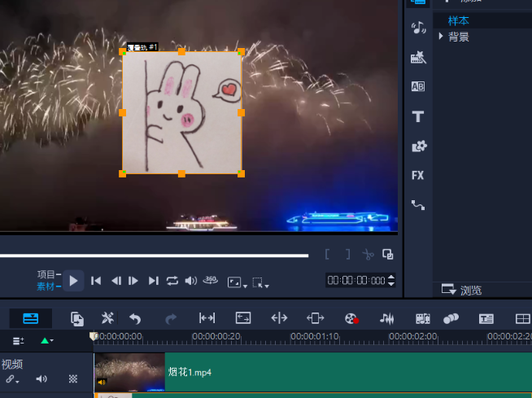Open the FX filter library
The image size is (532, 398).
click(417, 176)
